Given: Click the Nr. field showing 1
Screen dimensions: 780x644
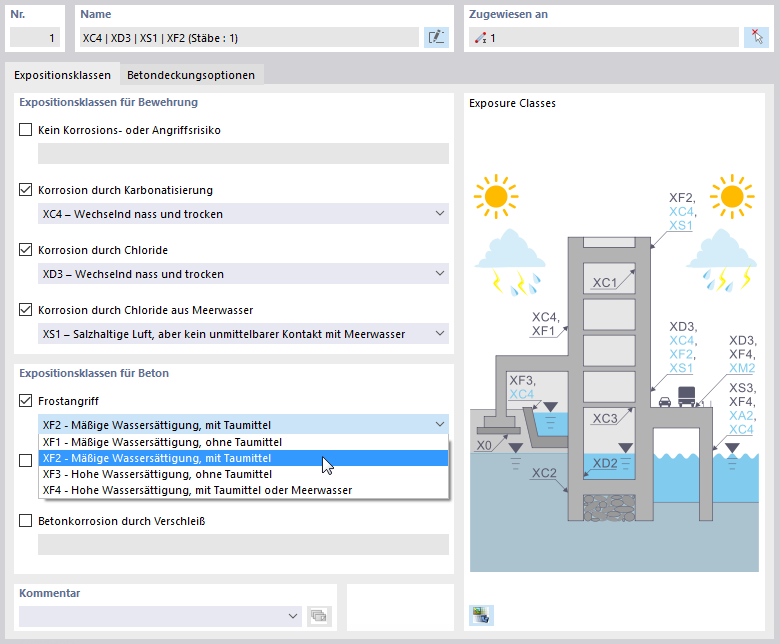Looking at the screenshot, I should [x=35, y=38].
